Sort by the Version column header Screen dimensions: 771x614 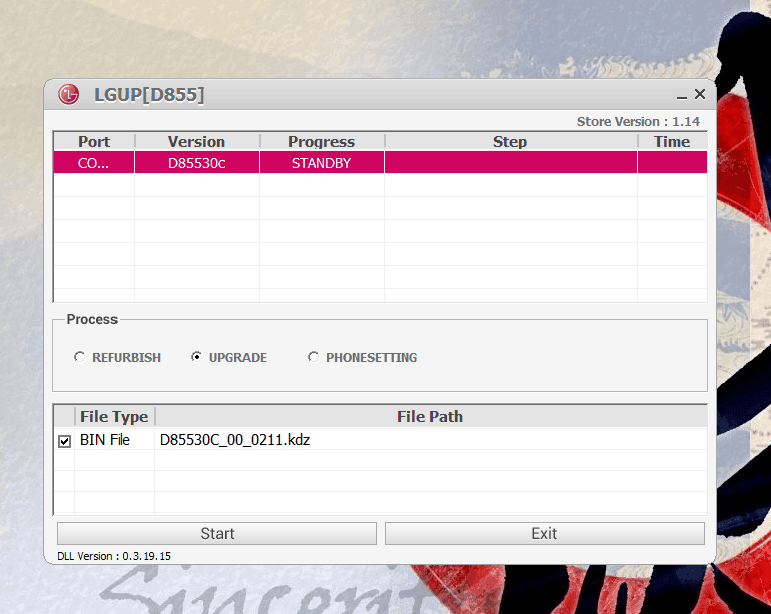[196, 141]
